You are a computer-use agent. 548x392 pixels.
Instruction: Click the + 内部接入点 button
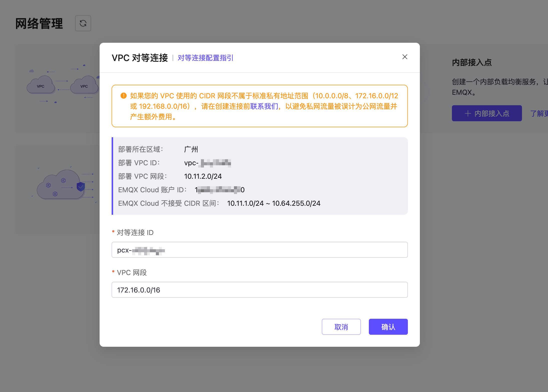coord(487,113)
